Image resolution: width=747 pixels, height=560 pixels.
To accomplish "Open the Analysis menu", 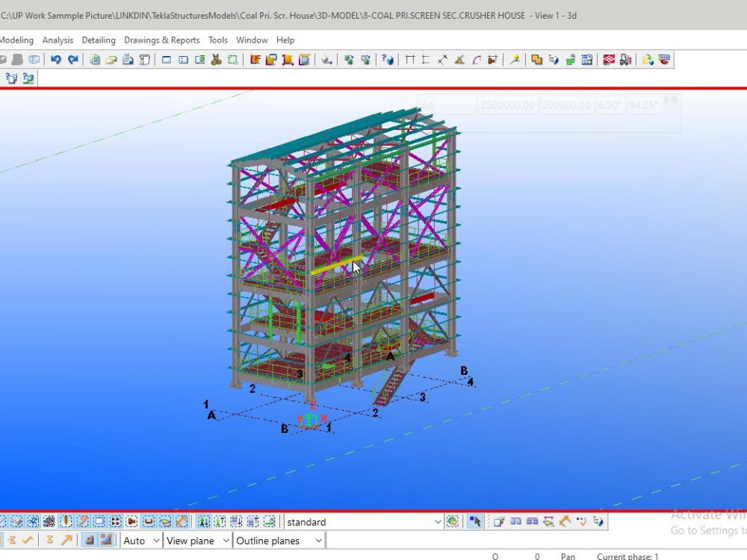I will click(58, 40).
